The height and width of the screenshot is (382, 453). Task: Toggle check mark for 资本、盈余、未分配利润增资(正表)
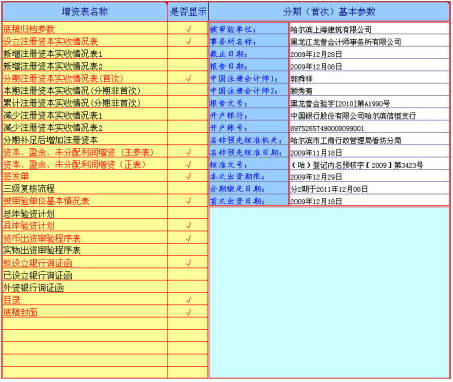click(188, 164)
